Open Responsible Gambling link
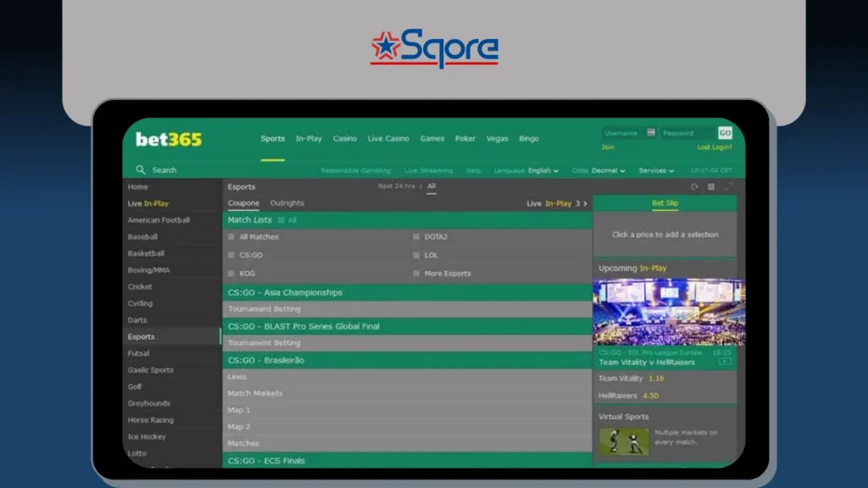 (356, 170)
